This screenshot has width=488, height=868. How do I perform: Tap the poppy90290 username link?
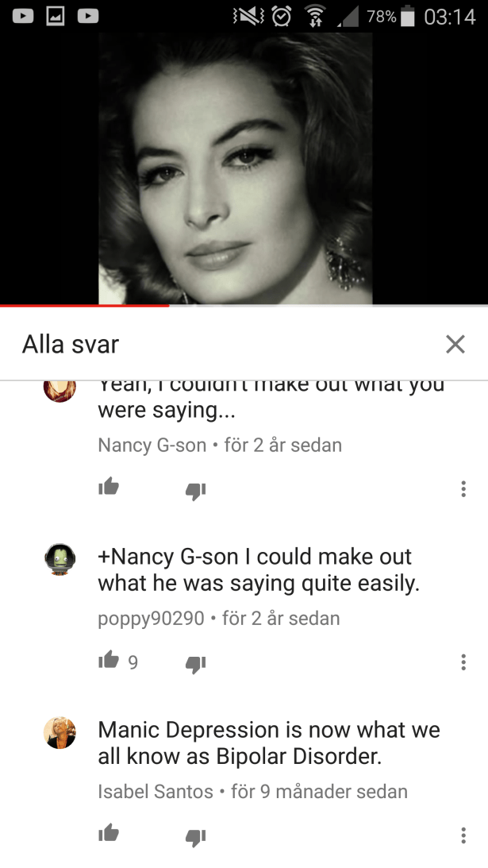tap(151, 619)
